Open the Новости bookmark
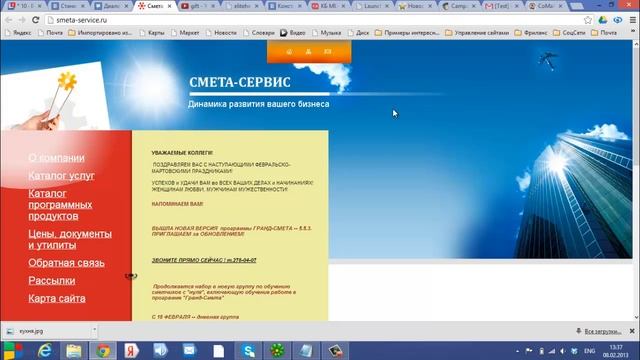Viewport: 640px width, 360px height. coord(221,33)
